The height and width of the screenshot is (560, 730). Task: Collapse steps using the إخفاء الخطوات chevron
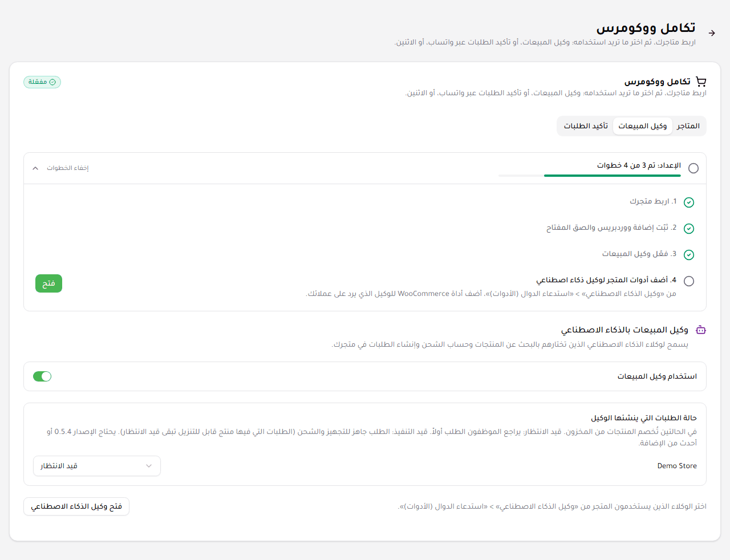pyautogui.click(x=35, y=168)
